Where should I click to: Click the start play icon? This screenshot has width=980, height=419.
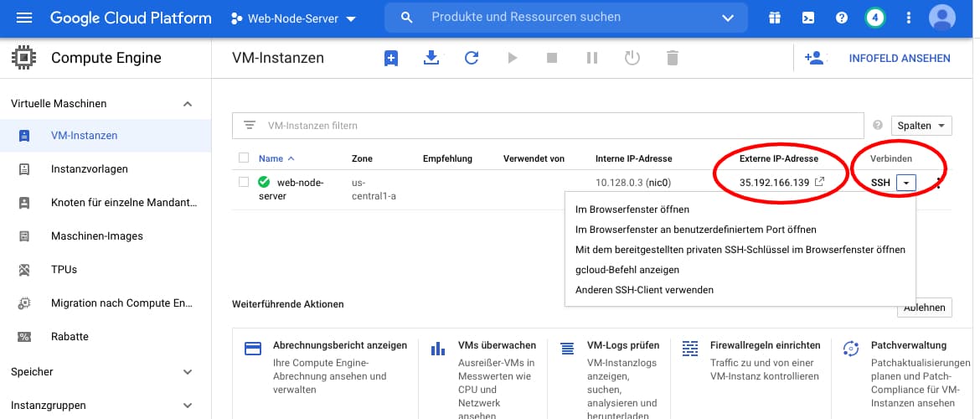pyautogui.click(x=513, y=58)
